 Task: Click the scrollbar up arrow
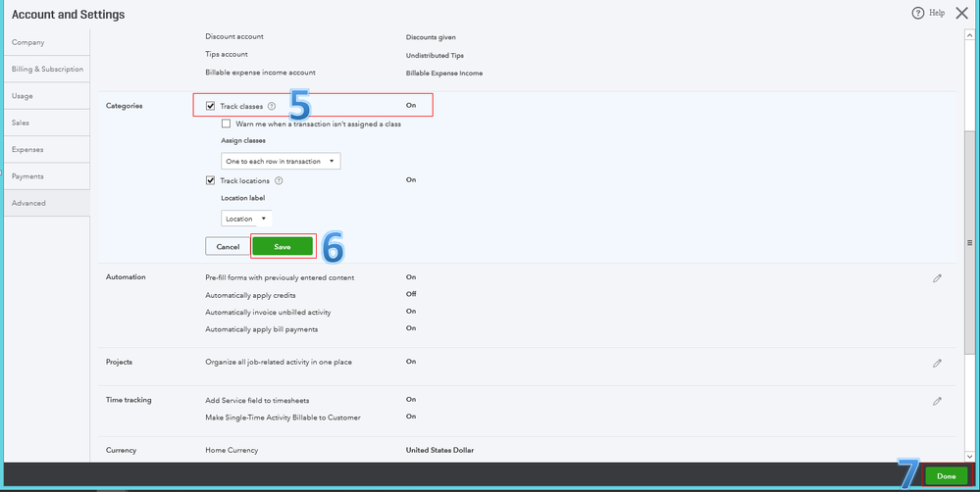point(969,34)
